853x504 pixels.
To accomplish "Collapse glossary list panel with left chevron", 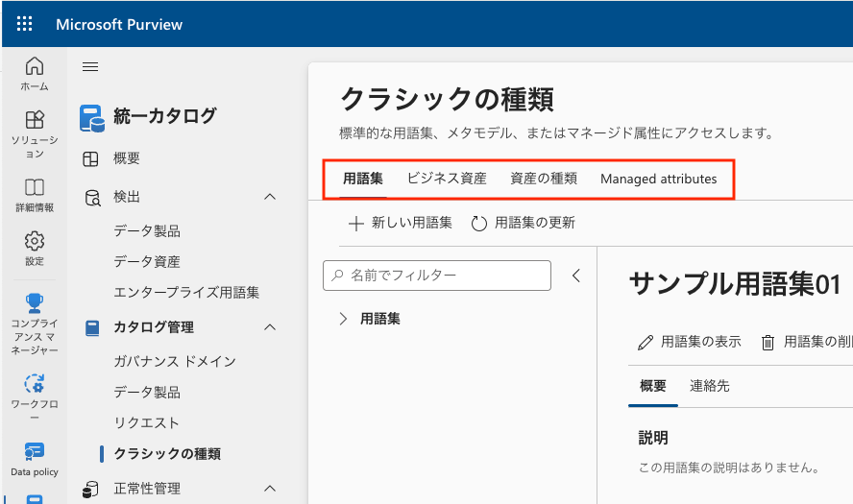I will [576, 276].
